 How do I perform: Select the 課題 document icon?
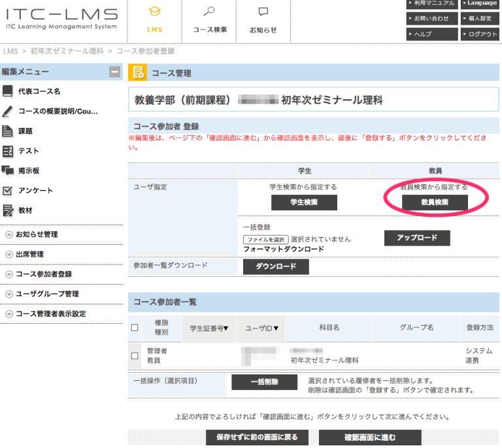pos(8,131)
